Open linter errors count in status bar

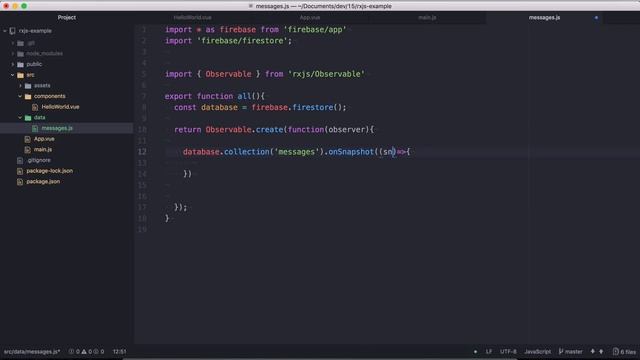pyautogui.click(x=74, y=352)
